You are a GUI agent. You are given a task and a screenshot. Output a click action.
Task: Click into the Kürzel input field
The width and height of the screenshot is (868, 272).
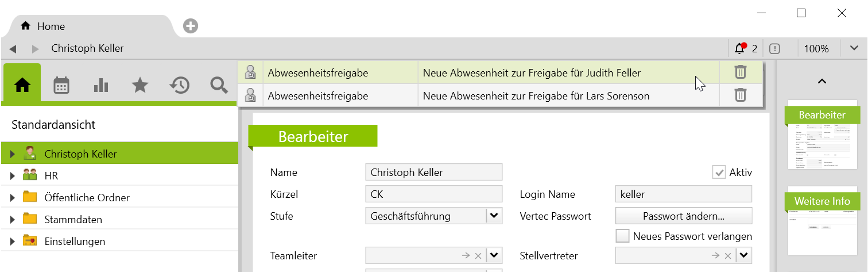click(x=433, y=194)
